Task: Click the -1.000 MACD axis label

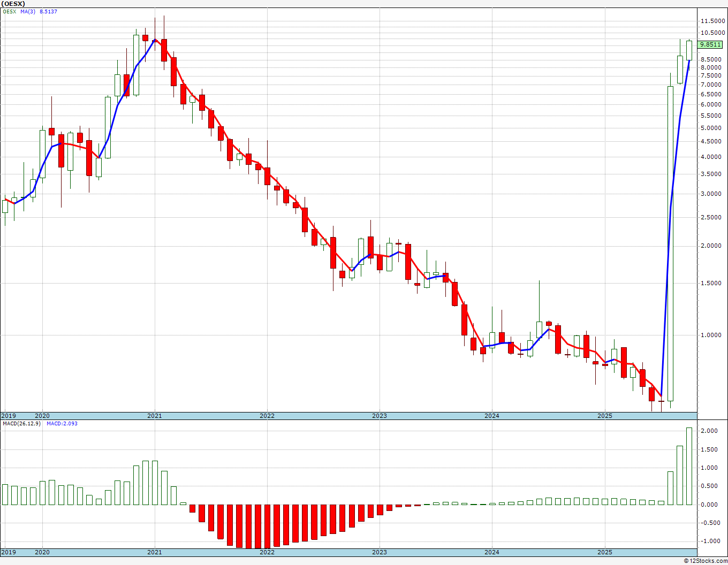Action: [708, 541]
